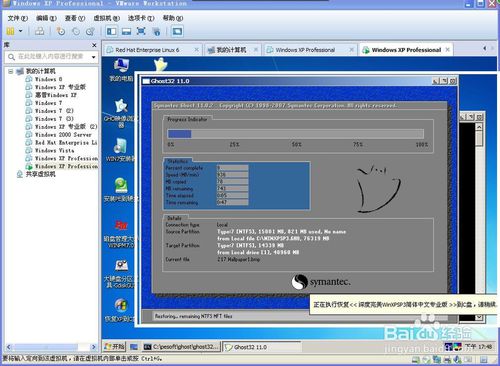Open the 文件 menu
The image size is (500, 366).
point(18,18)
